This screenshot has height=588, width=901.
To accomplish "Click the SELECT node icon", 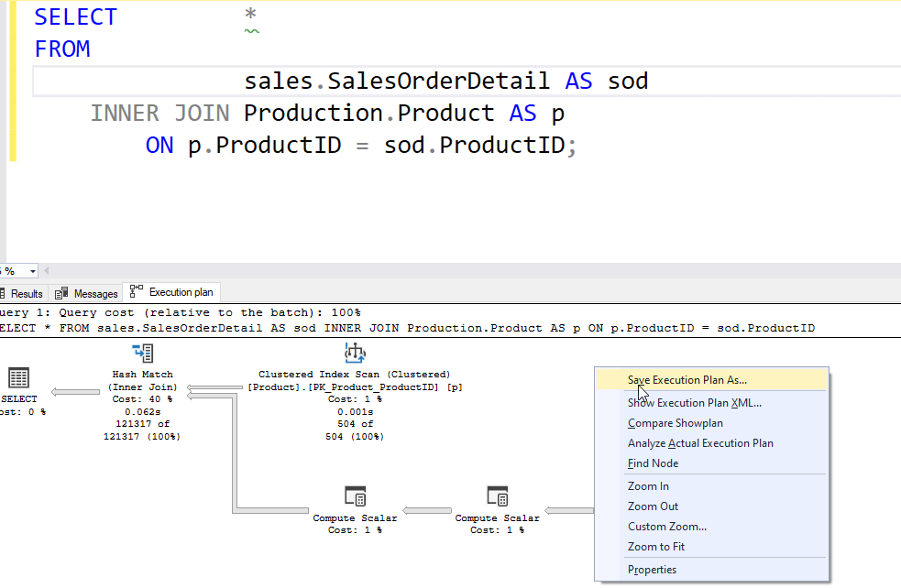I will click(x=18, y=377).
